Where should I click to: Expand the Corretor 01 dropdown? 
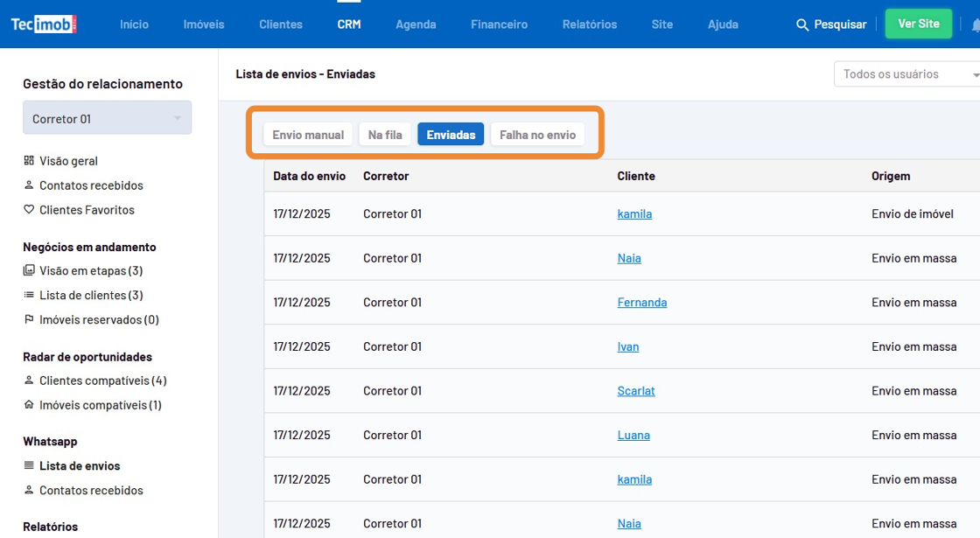point(107,119)
